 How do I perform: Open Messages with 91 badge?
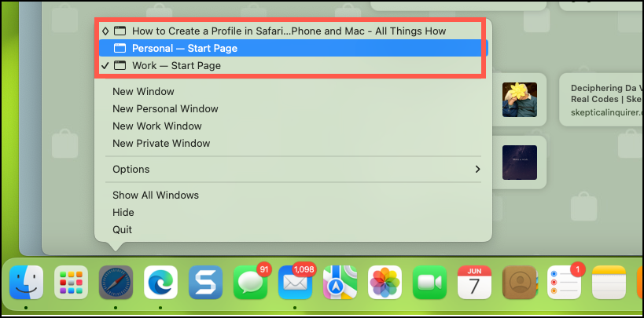pos(250,282)
